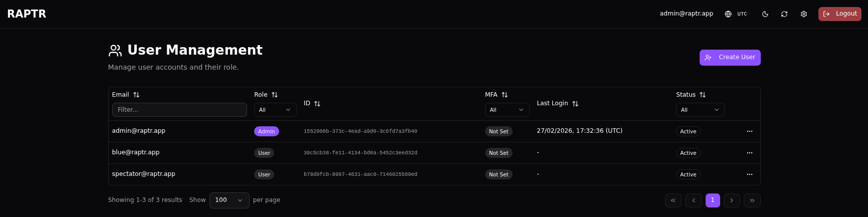Open actions menu for spectator@raptr.app

(x=750, y=174)
